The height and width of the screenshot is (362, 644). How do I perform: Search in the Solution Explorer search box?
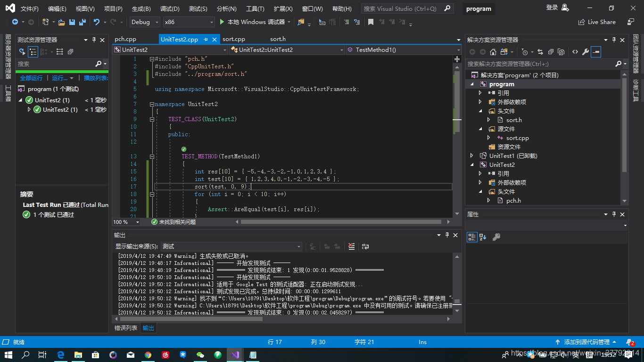click(540, 64)
